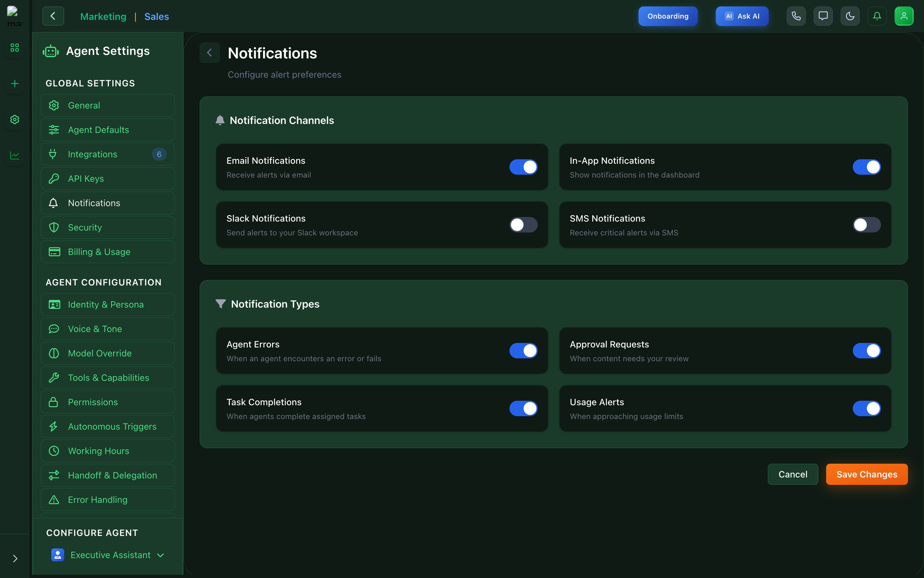924x578 pixels.
Task: Click the Integrations count badge 6
Action: [159, 154]
